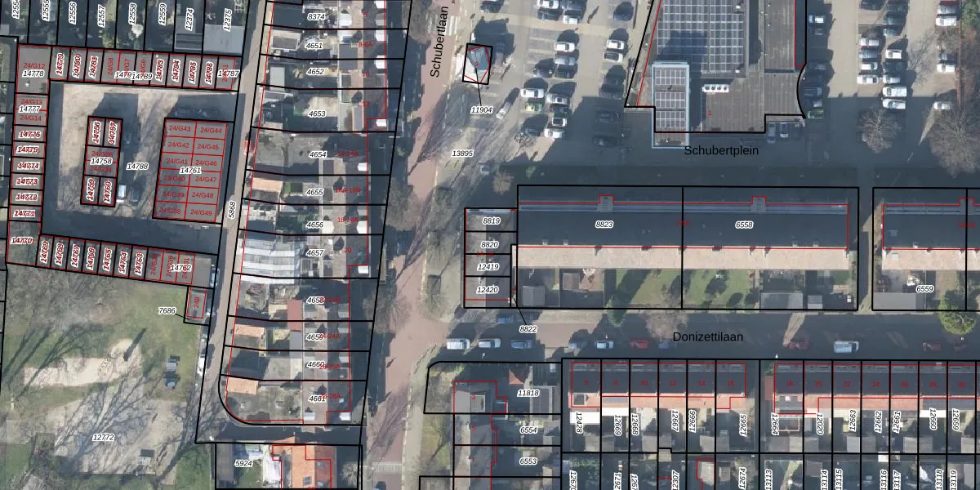Select parcel 6558
Viewport: 980px width, 490px height.
(744, 225)
